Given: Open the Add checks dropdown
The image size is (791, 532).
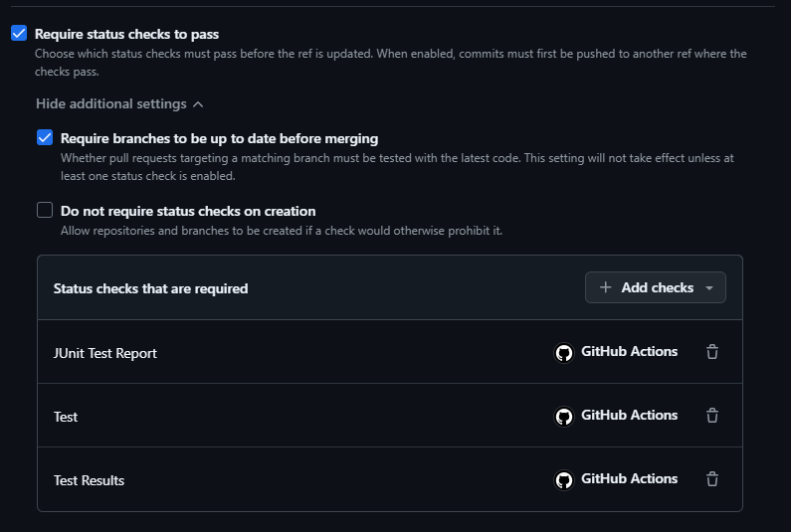Looking at the screenshot, I should 656,287.
